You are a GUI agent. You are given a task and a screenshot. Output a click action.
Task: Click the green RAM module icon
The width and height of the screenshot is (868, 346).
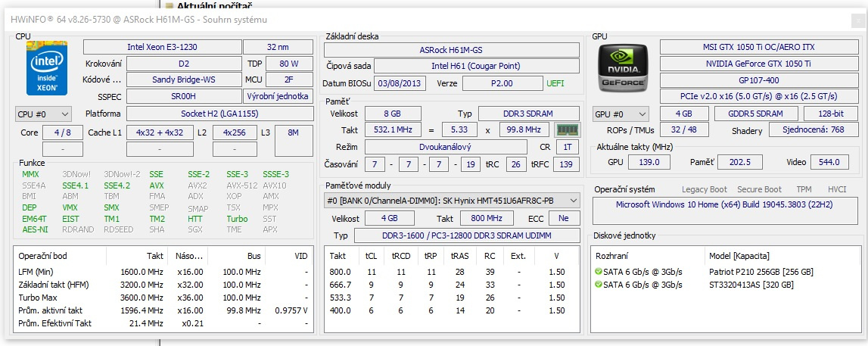568,130
